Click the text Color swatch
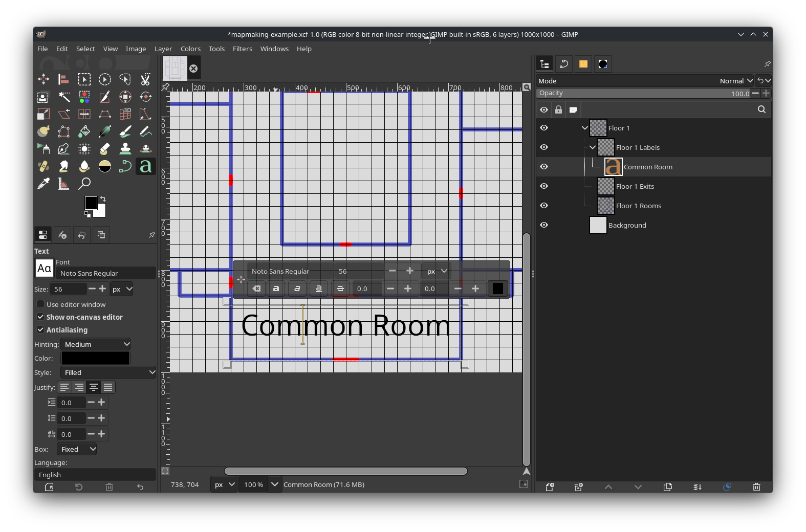This screenshot has width=806, height=532. [x=96, y=358]
